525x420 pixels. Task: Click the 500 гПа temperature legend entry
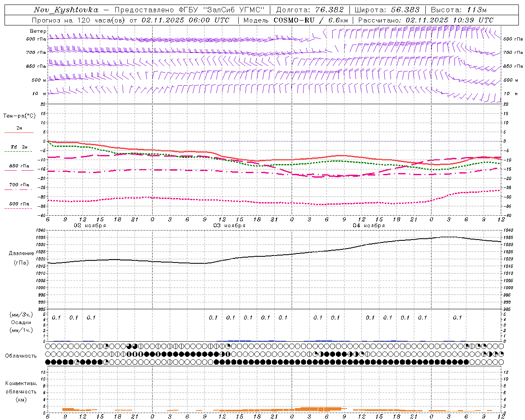point(19,204)
